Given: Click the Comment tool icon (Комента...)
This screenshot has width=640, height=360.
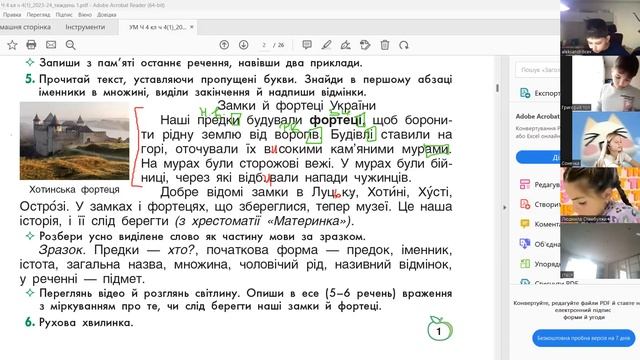Looking at the screenshot, I should [x=525, y=224].
